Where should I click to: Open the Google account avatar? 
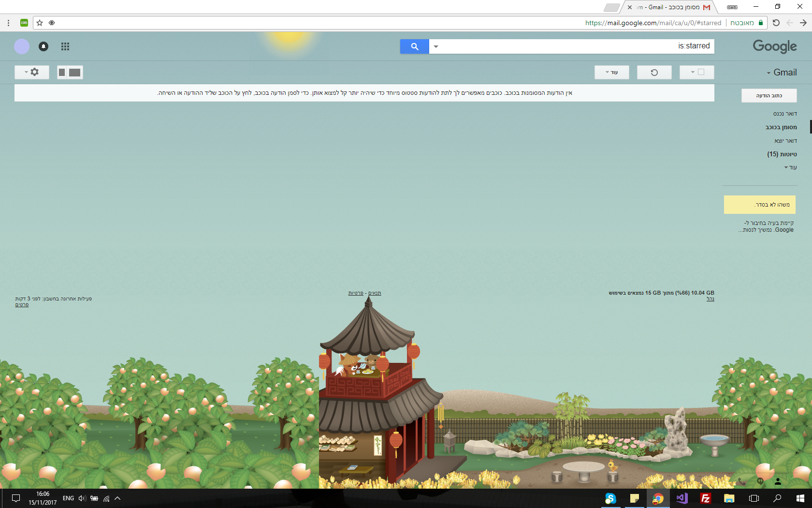(22, 46)
